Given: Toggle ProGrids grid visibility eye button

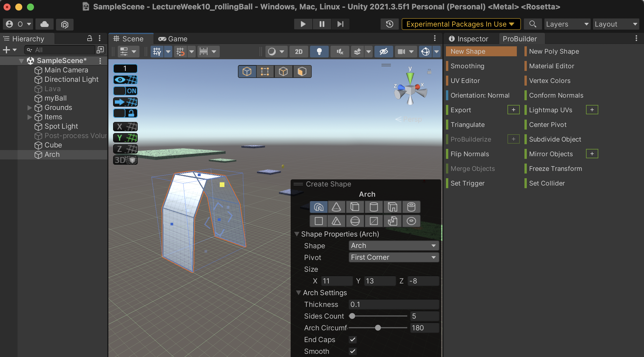Looking at the screenshot, I should click(x=125, y=80).
